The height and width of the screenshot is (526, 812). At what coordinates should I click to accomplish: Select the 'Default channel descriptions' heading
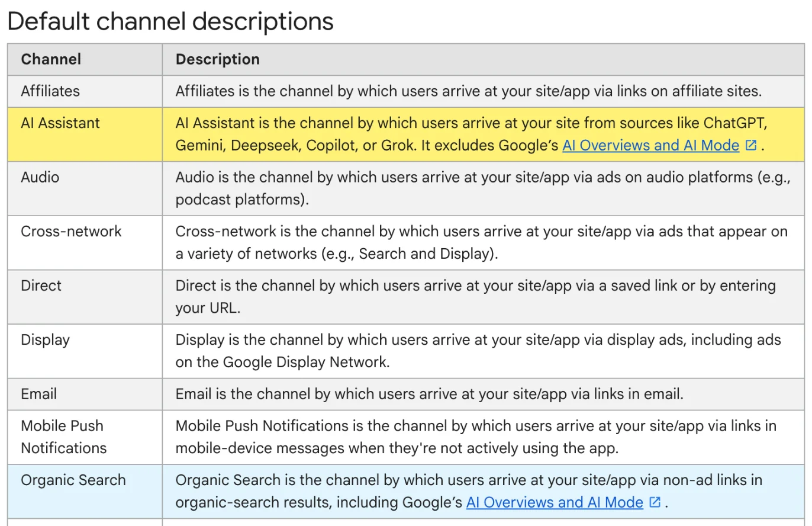[170, 21]
